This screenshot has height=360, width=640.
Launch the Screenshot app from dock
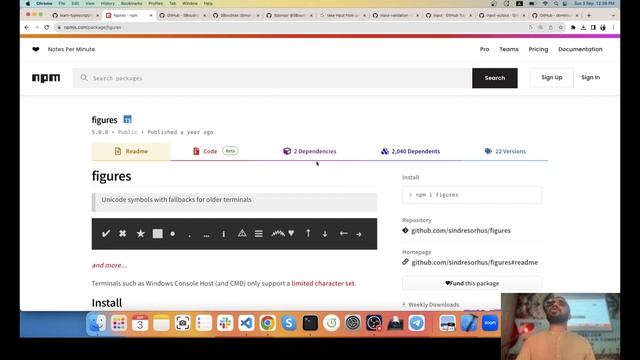coord(182,323)
